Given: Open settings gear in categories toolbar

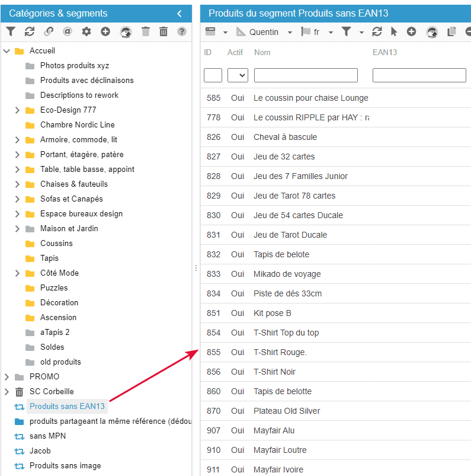Looking at the screenshot, I should click(86, 31).
